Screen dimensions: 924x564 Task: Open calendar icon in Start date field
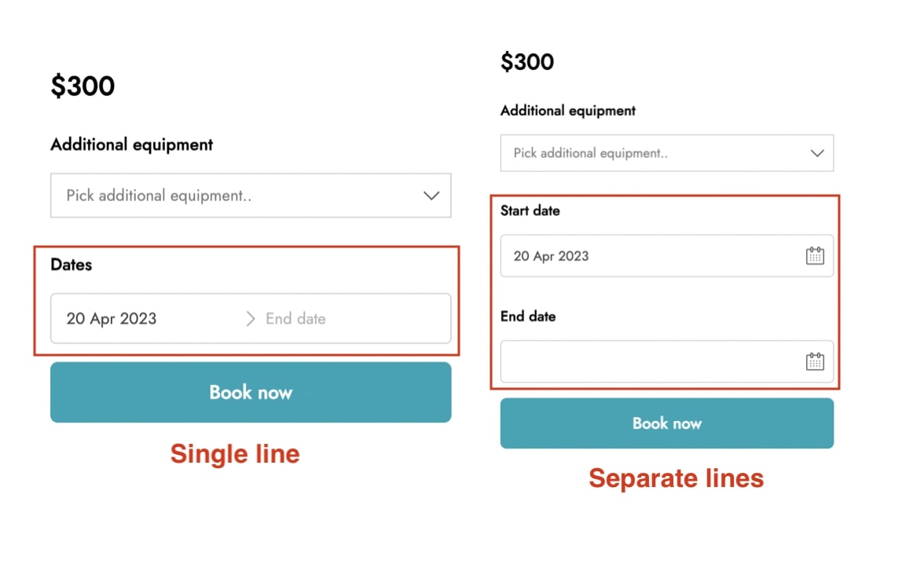(814, 256)
